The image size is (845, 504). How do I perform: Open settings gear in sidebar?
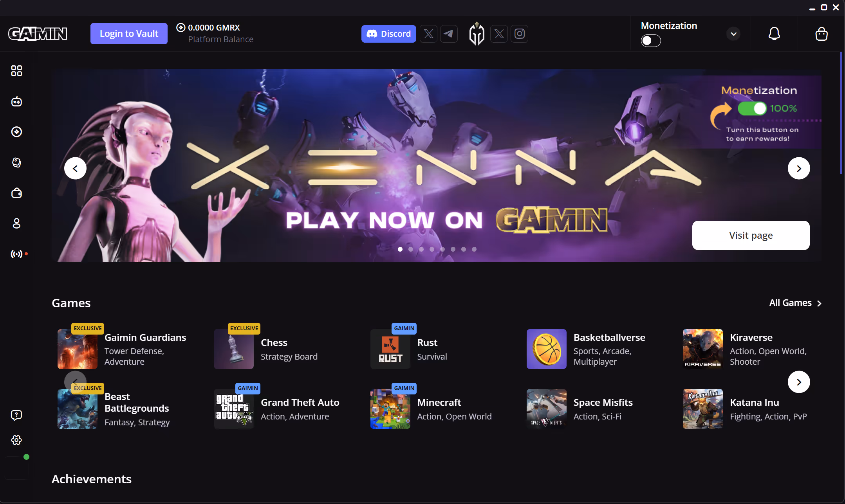[16, 440]
